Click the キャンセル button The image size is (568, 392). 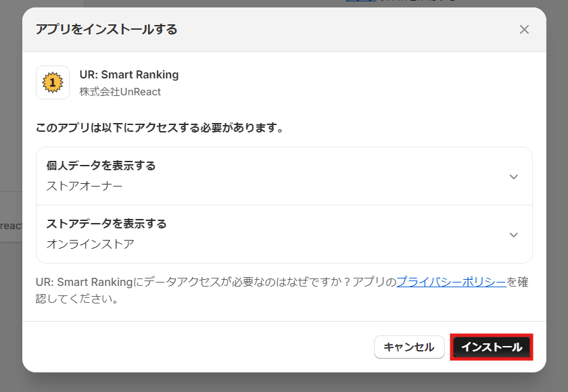click(x=409, y=347)
